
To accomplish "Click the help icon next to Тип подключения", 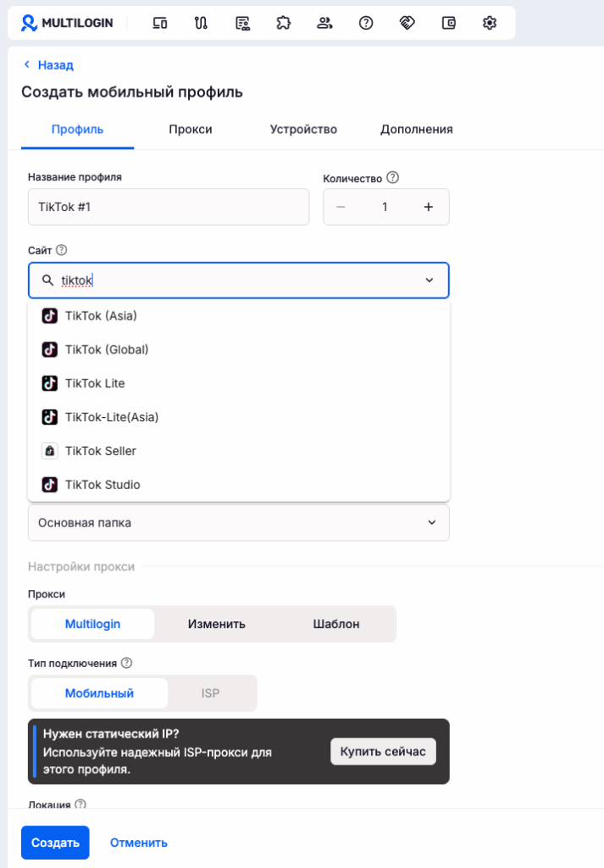I will tap(127, 663).
